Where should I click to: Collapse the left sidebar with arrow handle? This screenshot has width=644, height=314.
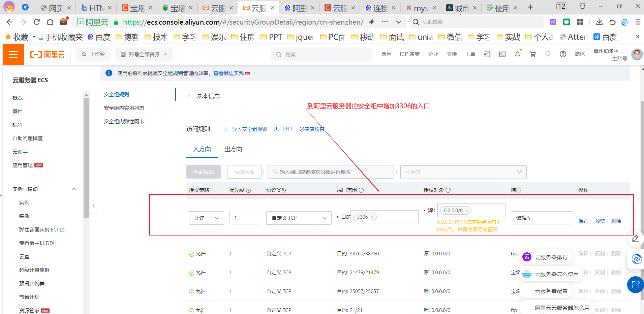point(94,206)
